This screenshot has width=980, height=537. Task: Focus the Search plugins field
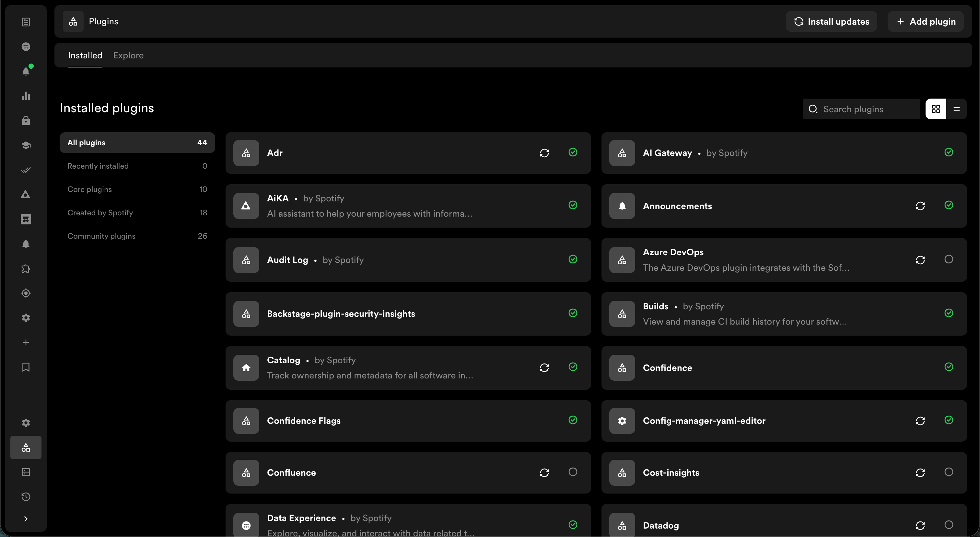pyautogui.click(x=861, y=109)
